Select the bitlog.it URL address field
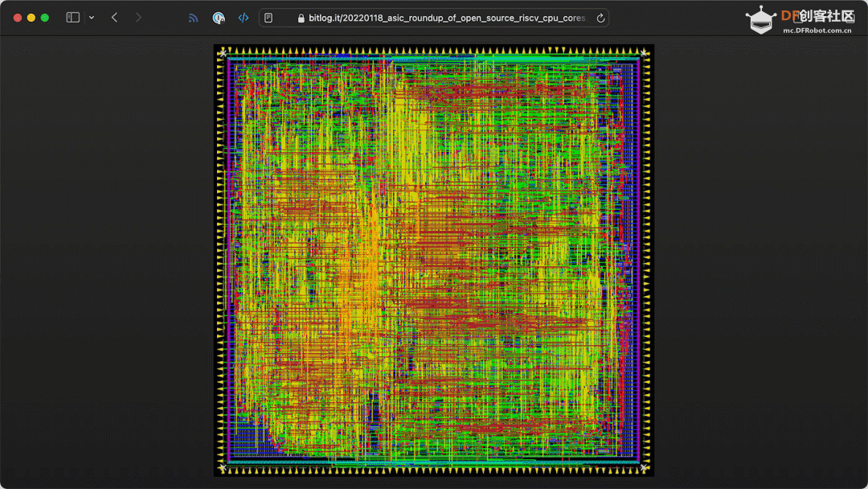This screenshot has width=868, height=489. (434, 18)
